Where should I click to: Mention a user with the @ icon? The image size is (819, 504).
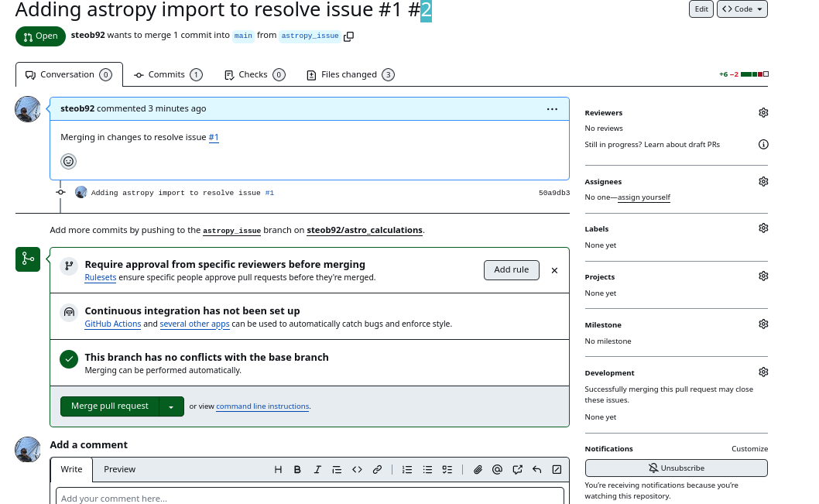[498, 469]
